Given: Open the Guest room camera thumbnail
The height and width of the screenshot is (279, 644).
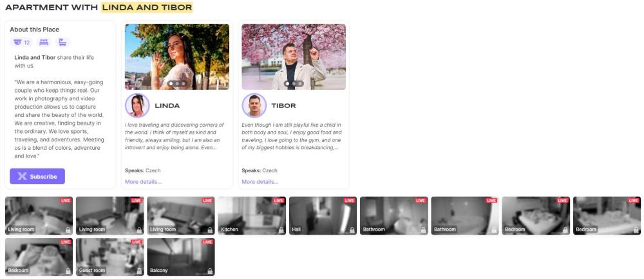Looking at the screenshot, I should coord(110,257).
